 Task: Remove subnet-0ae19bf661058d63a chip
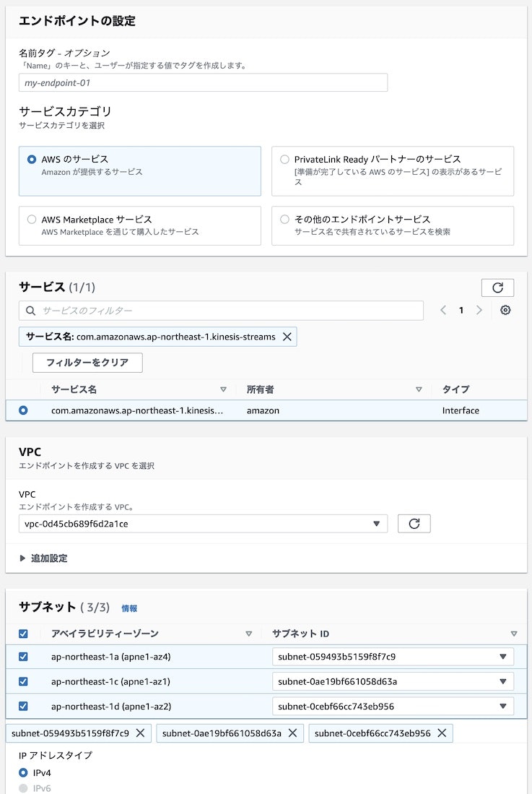(292, 733)
